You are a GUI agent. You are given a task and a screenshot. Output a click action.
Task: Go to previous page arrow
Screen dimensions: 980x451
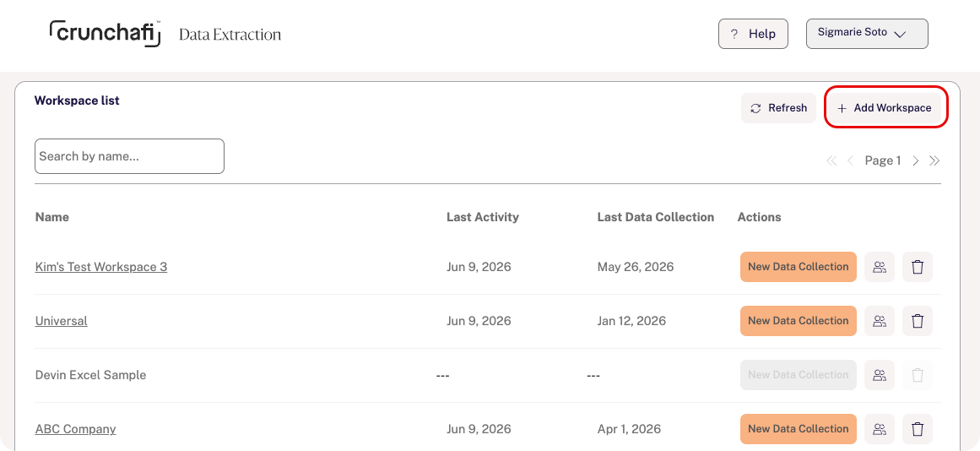coord(850,160)
